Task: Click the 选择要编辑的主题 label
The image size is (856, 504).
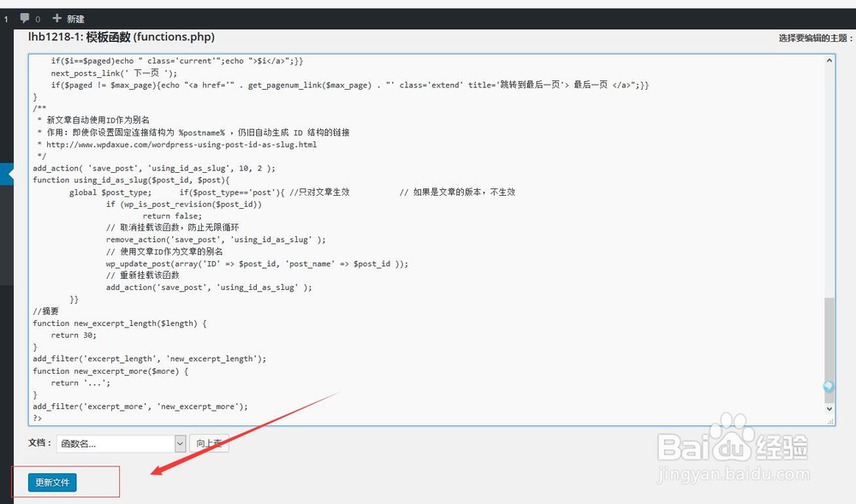Action: pyautogui.click(x=815, y=39)
